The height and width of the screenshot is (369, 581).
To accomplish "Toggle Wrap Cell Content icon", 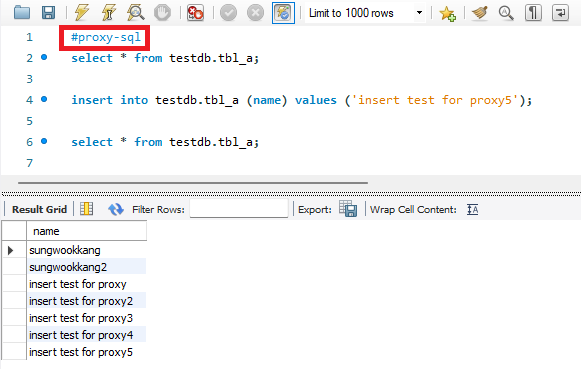I will coord(472,210).
